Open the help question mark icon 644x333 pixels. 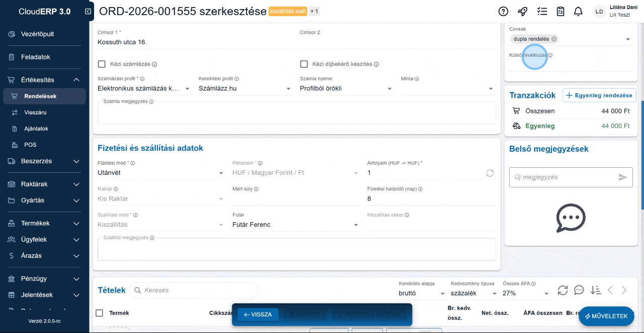point(503,11)
